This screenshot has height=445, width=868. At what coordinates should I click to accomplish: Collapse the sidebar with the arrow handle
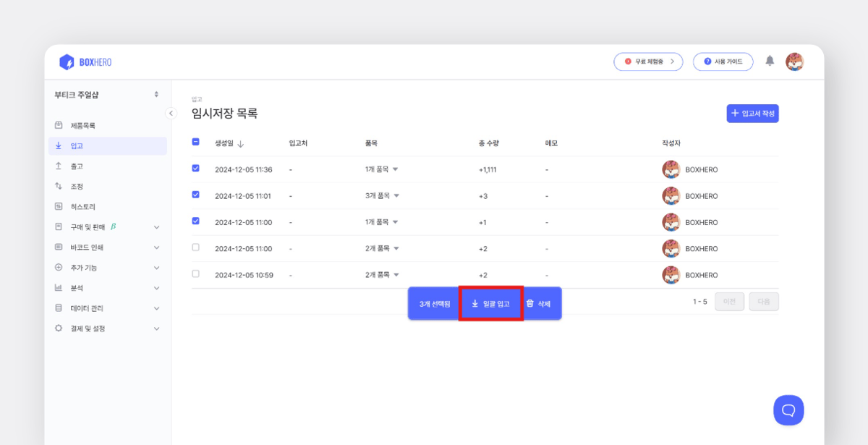point(171,114)
